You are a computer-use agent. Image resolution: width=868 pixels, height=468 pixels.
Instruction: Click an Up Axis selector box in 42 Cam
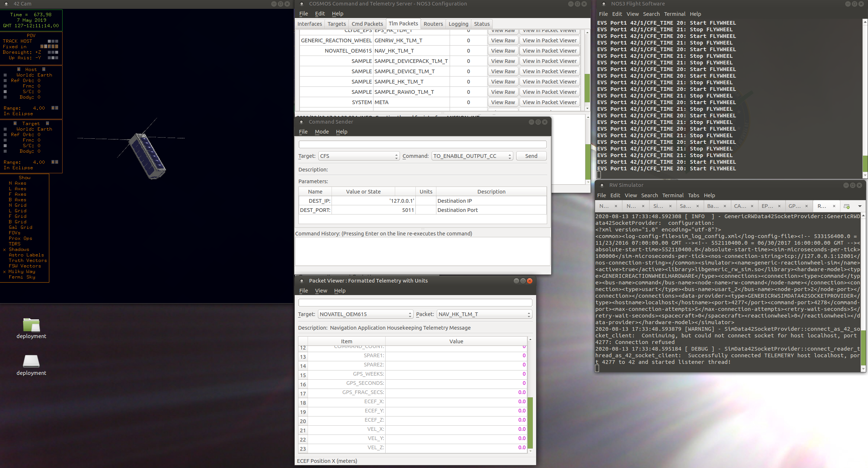tap(53, 58)
